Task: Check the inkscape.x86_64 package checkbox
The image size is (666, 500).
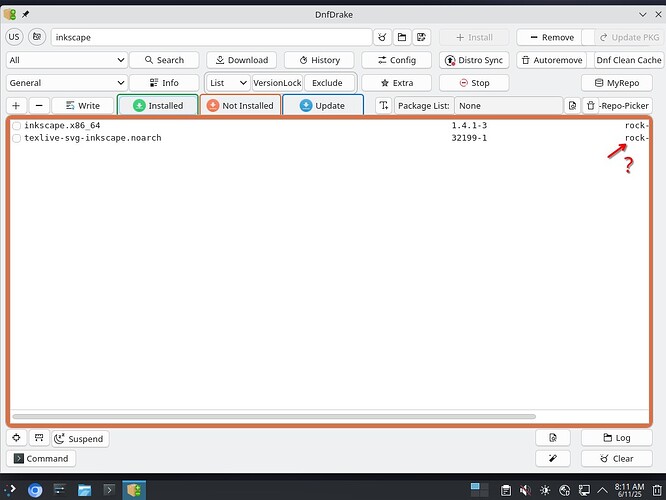Action: coord(17,126)
